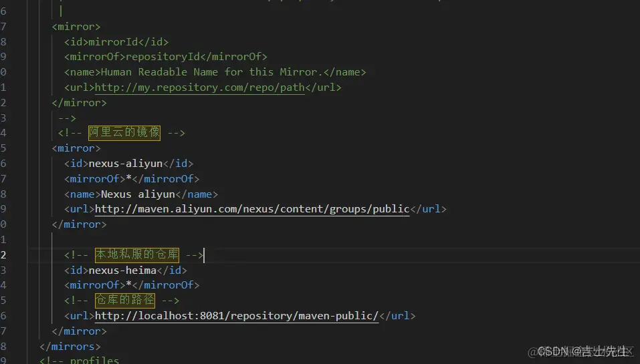Image resolution: width=640 pixels, height=364 pixels.
Task: Click the 'Nexus aliyun' name line
Action: [141, 194]
